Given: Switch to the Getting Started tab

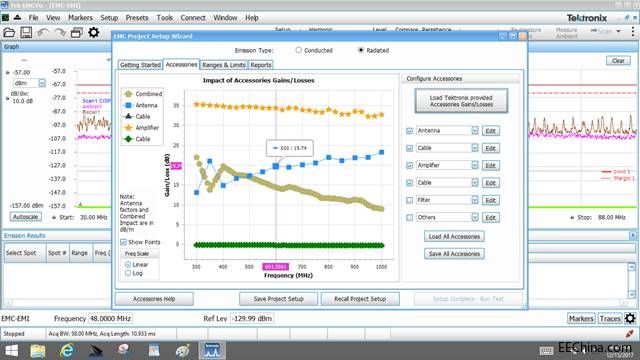Looking at the screenshot, I should [x=140, y=65].
